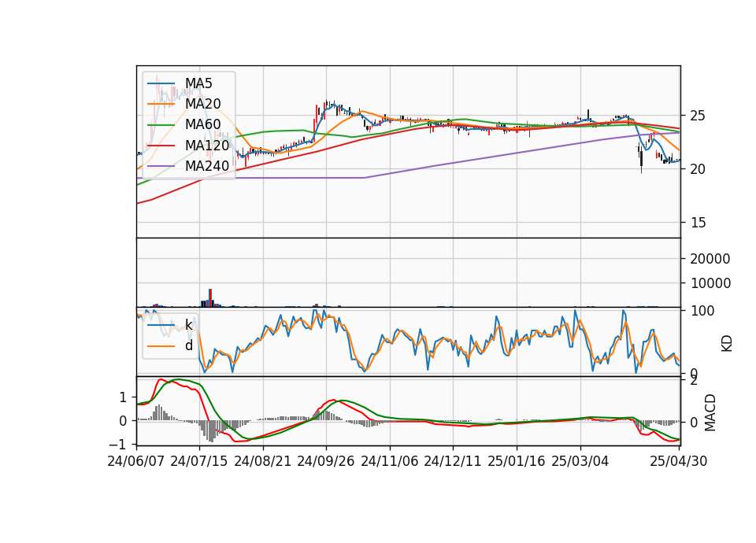Screen dimensions: 756x543
Task: Click the MA20 legend label
Action: coord(202,104)
